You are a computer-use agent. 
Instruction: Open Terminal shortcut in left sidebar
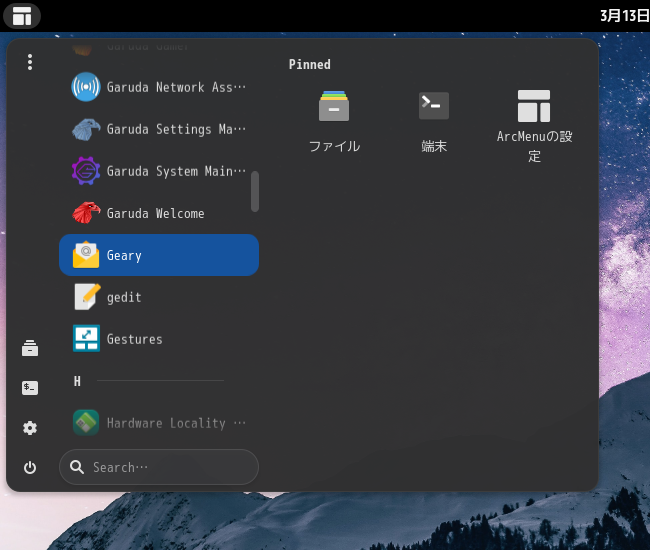30,388
